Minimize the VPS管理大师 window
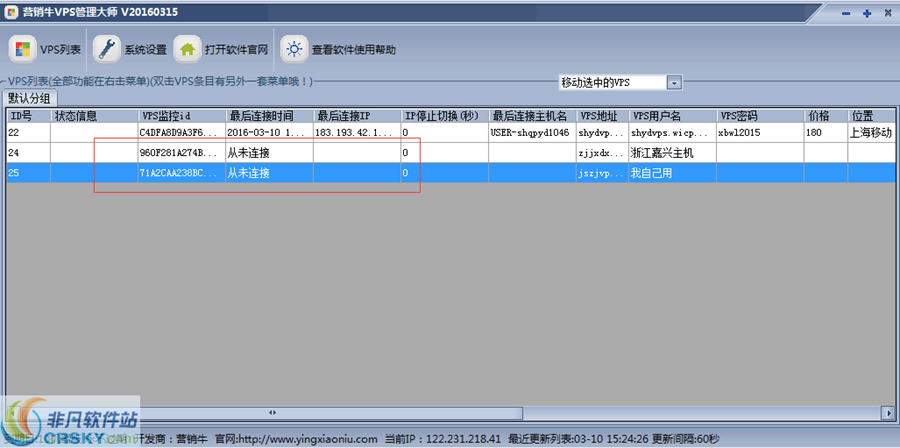Viewport: 900px width, 448px height. (x=846, y=13)
